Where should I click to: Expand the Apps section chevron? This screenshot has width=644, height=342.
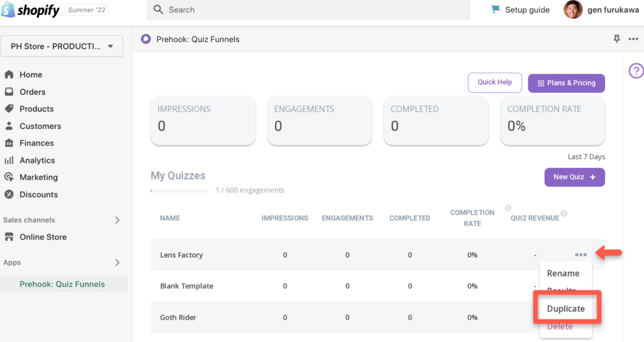pyautogui.click(x=118, y=262)
